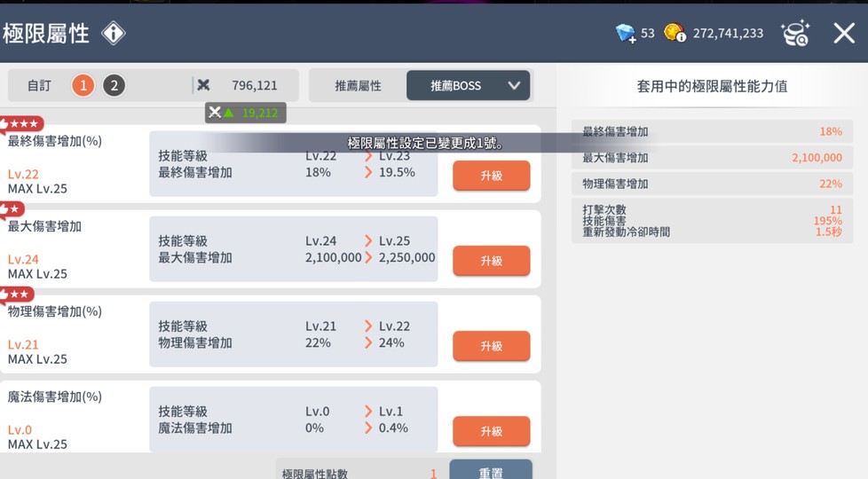Upgrade 最終傷害增加 skill
The image size is (868, 479).
(492, 176)
